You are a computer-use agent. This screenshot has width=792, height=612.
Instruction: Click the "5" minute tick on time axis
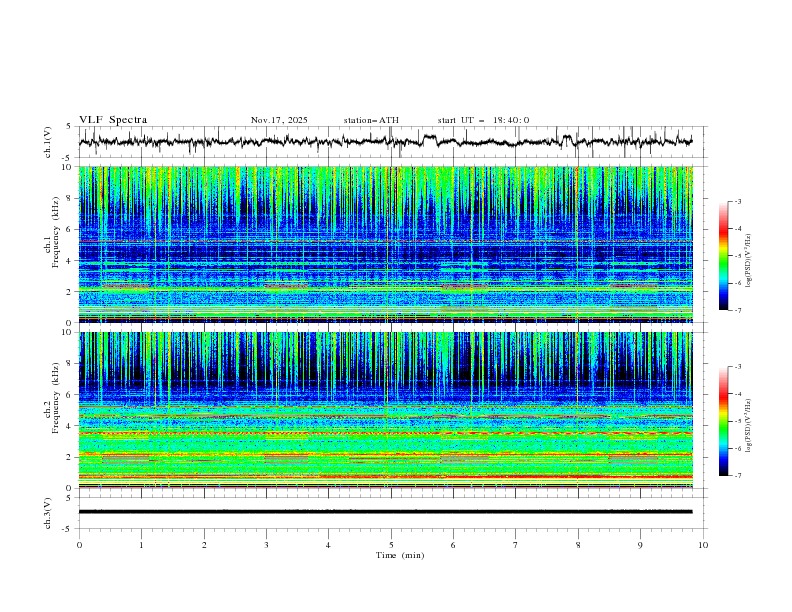(391, 545)
